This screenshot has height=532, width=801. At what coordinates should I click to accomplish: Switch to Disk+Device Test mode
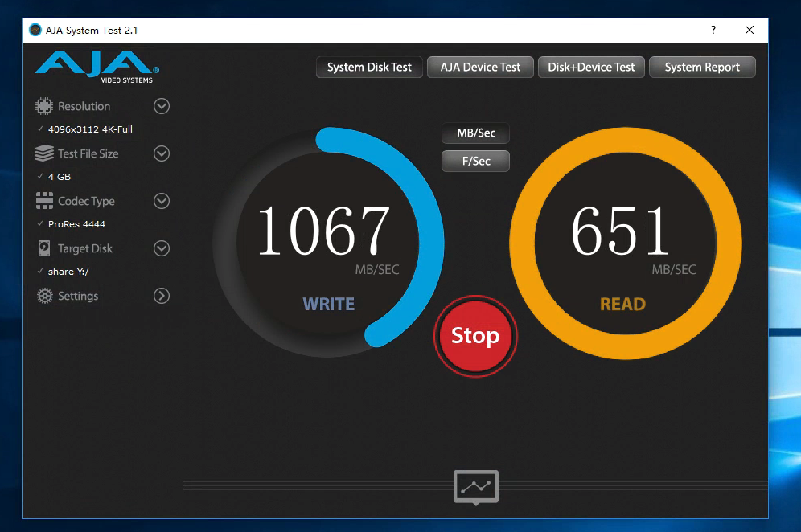[x=591, y=67]
